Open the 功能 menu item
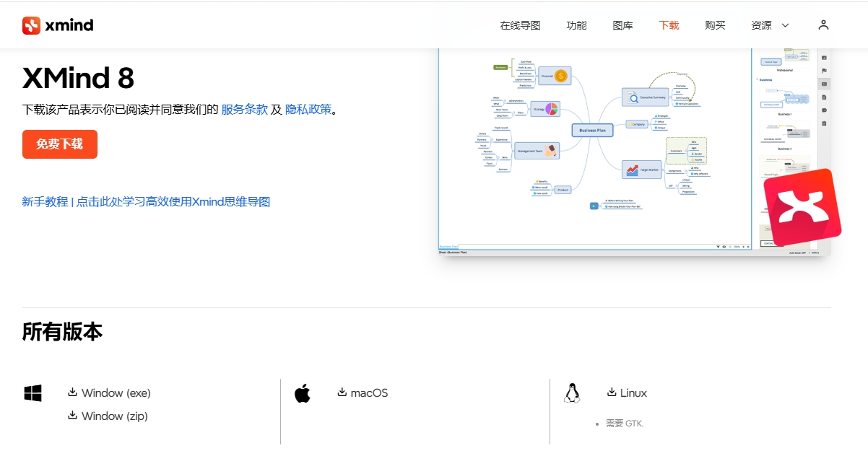This screenshot has height=456, width=868. tap(576, 25)
